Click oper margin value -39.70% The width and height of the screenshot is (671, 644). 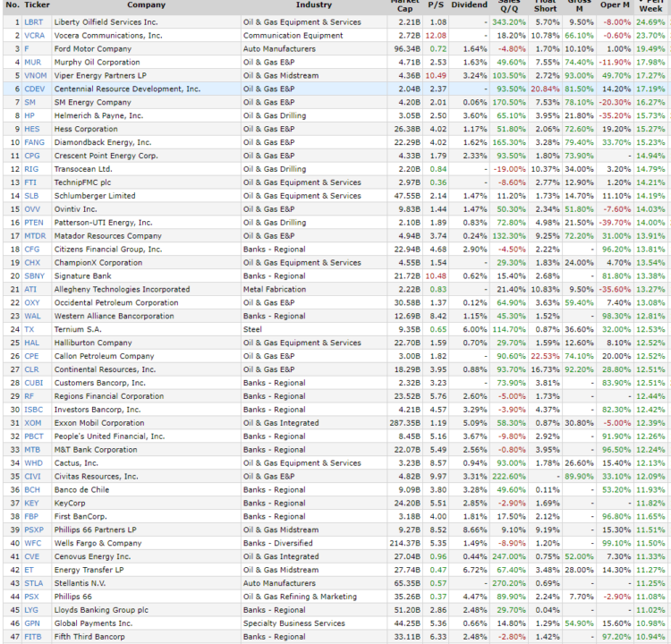pos(615,223)
